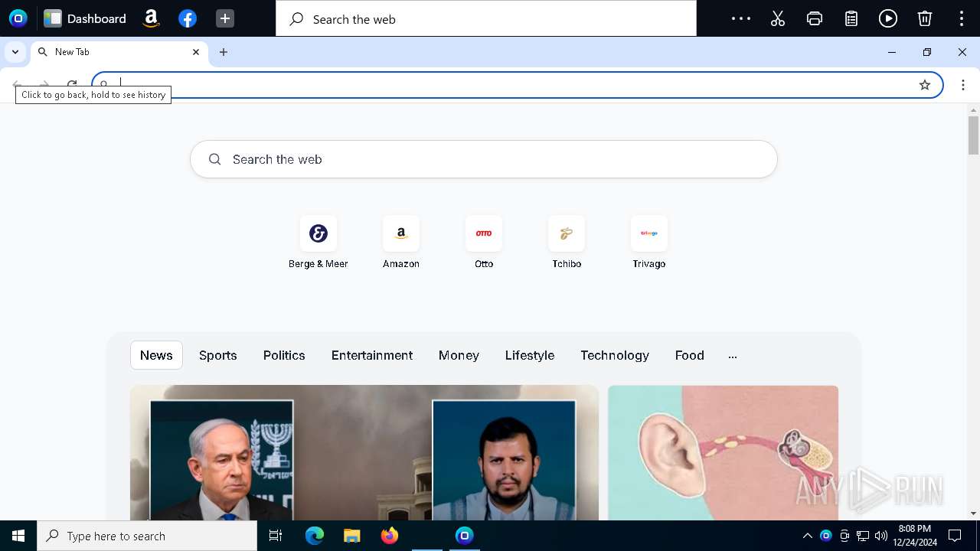Image resolution: width=980 pixels, height=551 pixels.
Task: Launch Firefox from the taskbar
Action: click(390, 536)
